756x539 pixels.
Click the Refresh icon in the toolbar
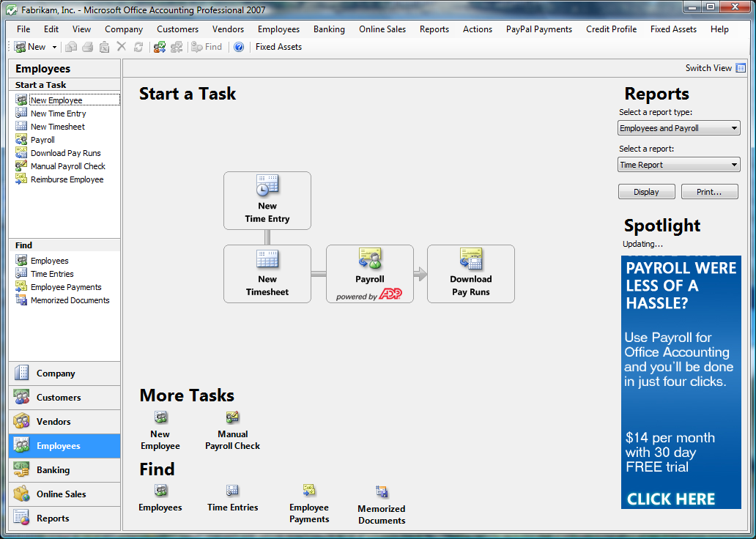tap(138, 47)
